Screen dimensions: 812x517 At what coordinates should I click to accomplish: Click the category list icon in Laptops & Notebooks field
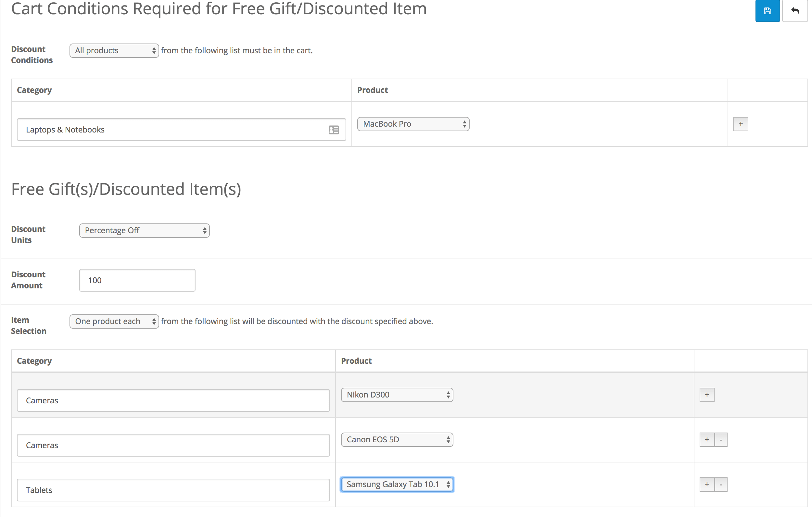334,130
